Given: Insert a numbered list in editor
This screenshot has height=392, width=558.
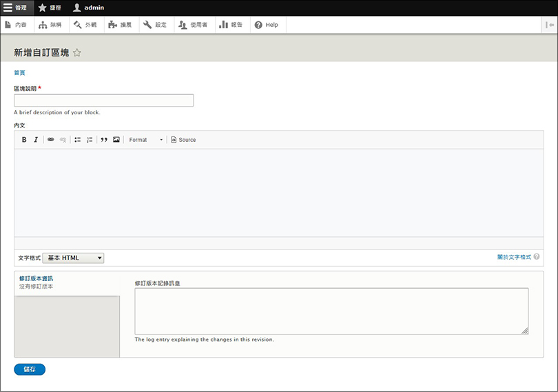Looking at the screenshot, I should coord(90,140).
